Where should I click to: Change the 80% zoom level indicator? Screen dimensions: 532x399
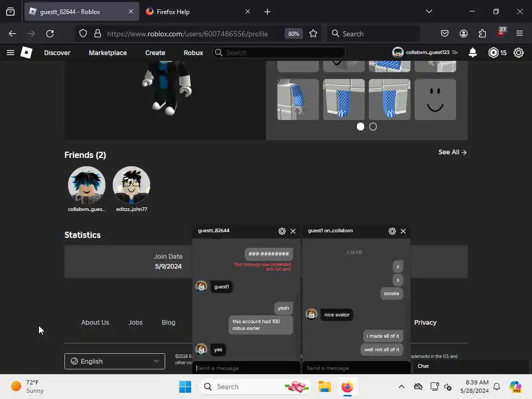coord(294,34)
